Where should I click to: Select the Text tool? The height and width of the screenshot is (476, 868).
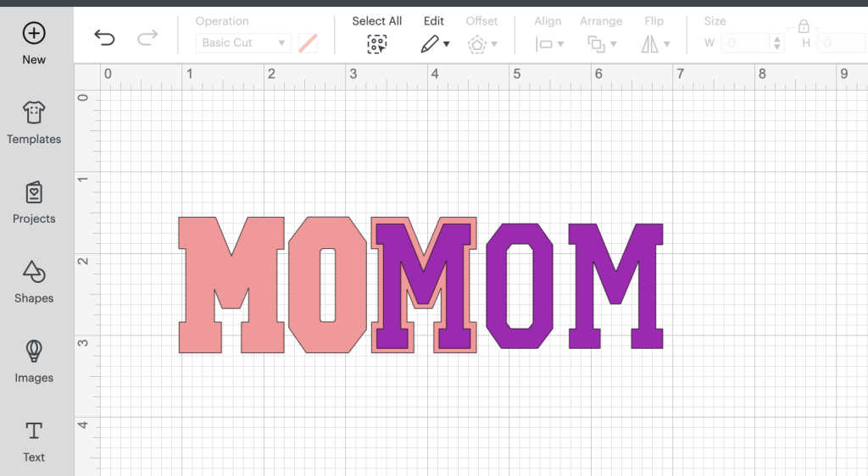(x=34, y=441)
